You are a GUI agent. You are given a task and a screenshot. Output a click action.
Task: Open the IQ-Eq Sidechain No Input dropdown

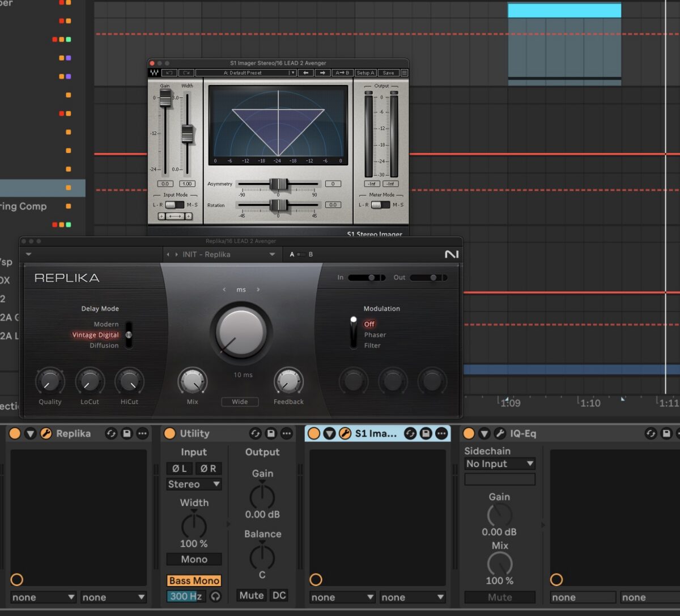500,464
